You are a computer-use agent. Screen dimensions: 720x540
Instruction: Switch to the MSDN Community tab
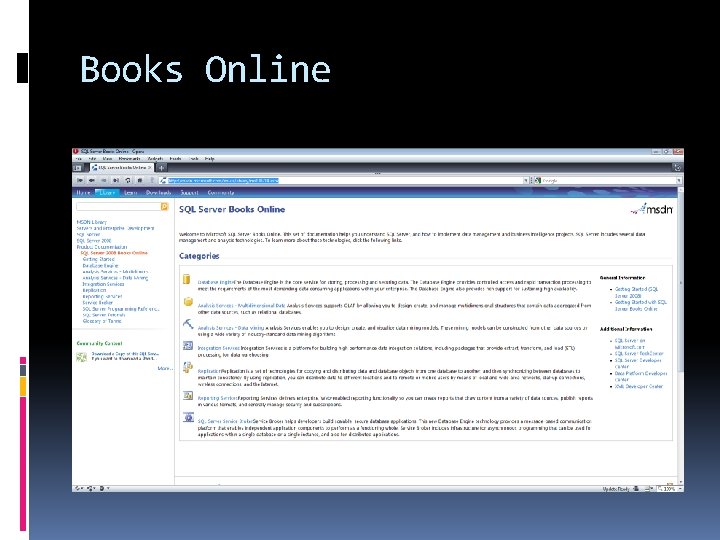221,192
